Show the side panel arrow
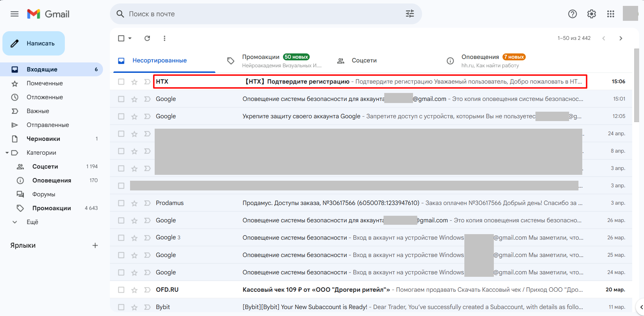 click(x=641, y=307)
